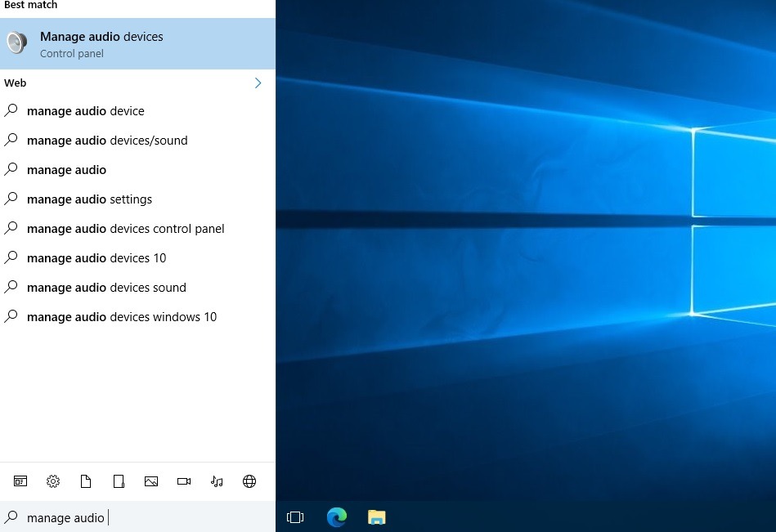
Task: Select the Settings filter icon
Action: coord(53,481)
